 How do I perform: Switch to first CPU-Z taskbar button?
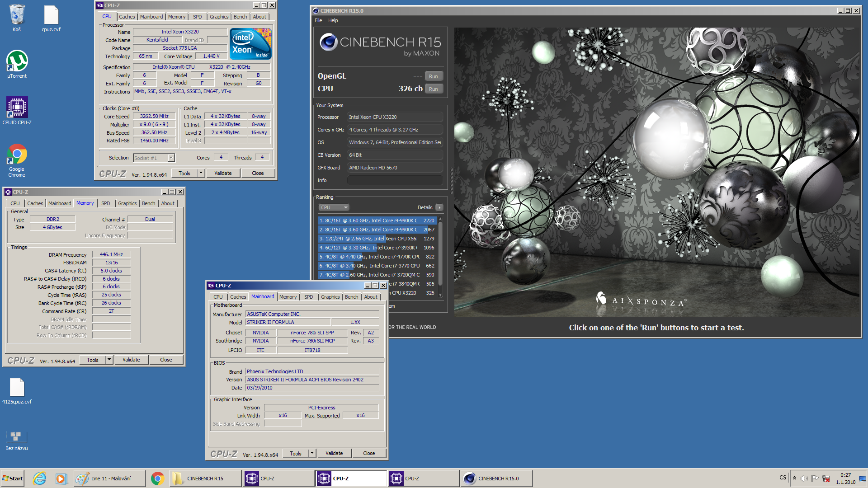[278, 479]
